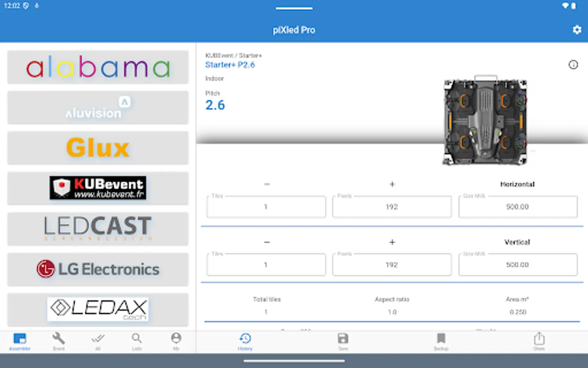This screenshot has width=588, height=368.
Task: Decrease vertical tiles with minus button
Action: (x=267, y=242)
